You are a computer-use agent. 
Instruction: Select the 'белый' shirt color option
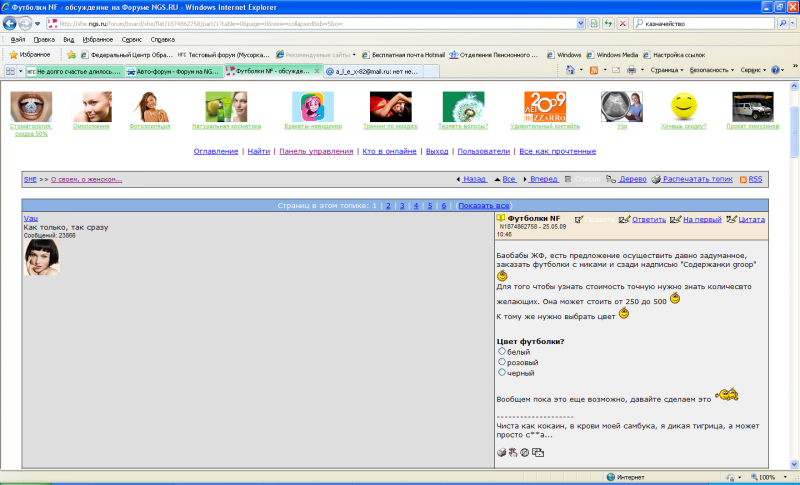(x=502, y=351)
